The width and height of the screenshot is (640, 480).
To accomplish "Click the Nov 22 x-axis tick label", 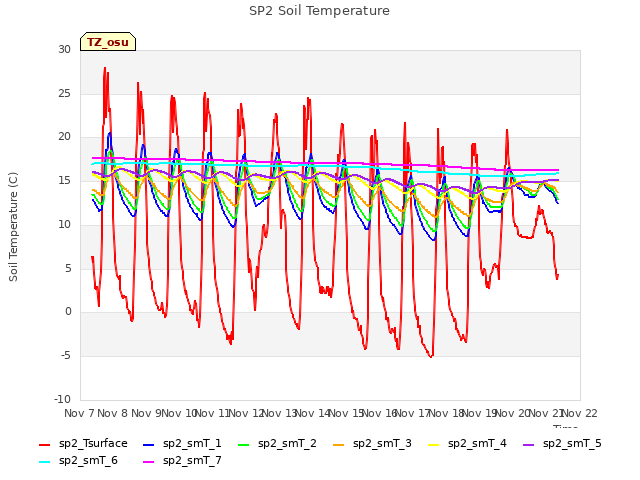I will pyautogui.click(x=580, y=413).
